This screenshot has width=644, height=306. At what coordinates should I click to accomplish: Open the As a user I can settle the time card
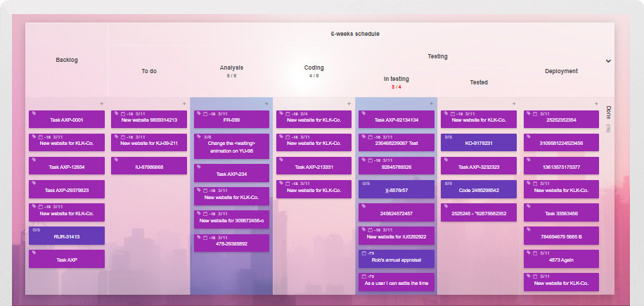397,282
